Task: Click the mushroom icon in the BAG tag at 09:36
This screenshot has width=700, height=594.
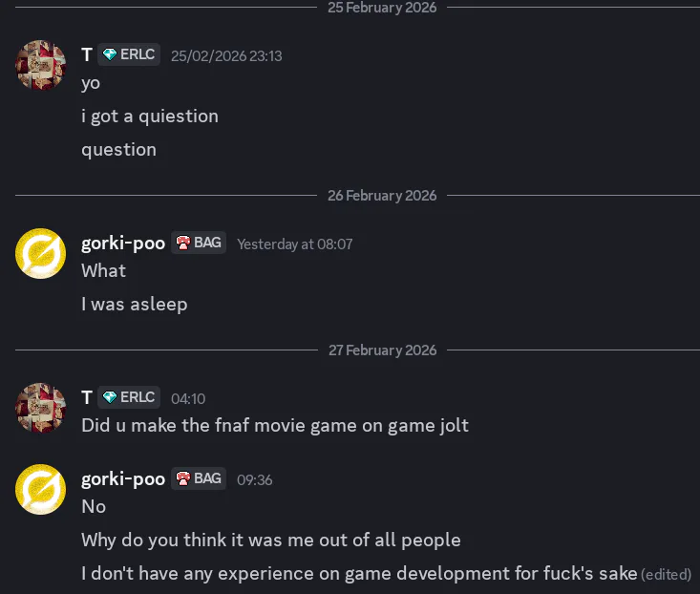Action: 183,478
